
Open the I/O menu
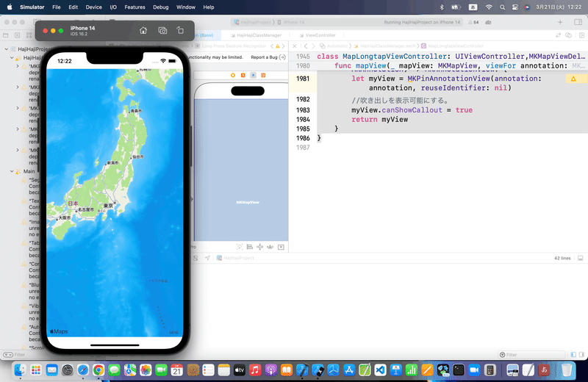(113, 7)
